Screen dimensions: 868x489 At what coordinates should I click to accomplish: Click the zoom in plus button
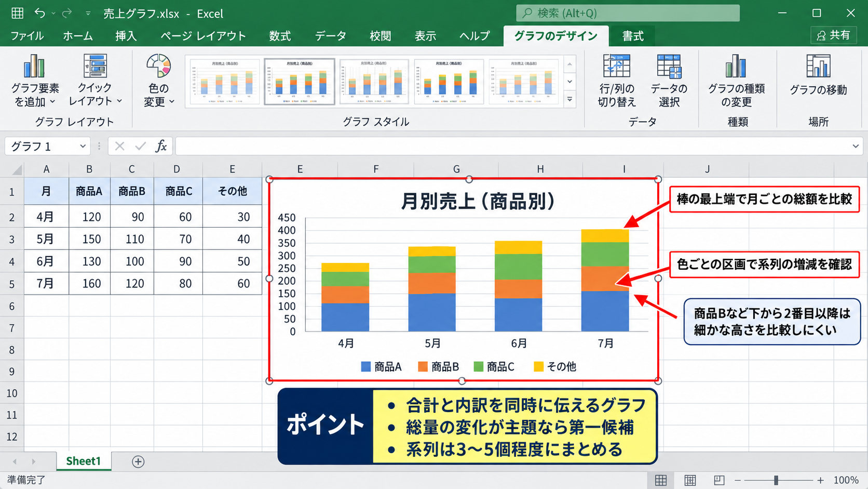click(820, 481)
